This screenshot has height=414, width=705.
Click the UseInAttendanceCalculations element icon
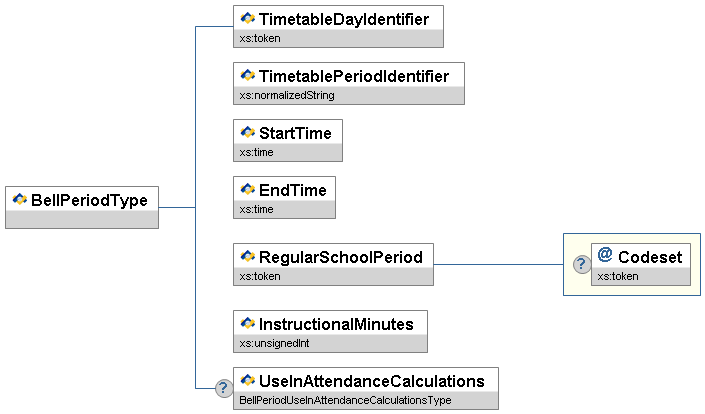247,381
